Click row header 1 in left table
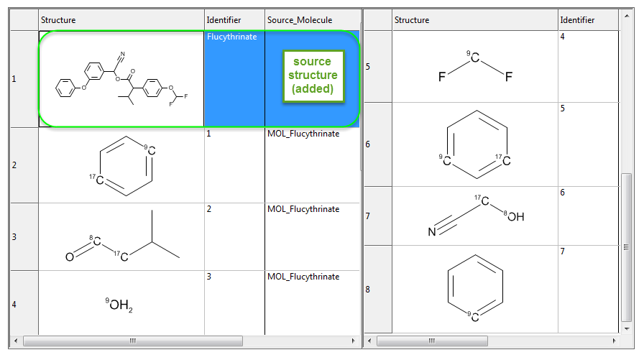644x360 pixels. click(x=24, y=79)
